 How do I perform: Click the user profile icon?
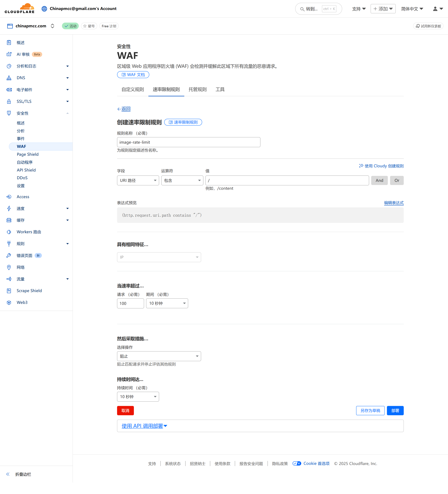pos(435,9)
